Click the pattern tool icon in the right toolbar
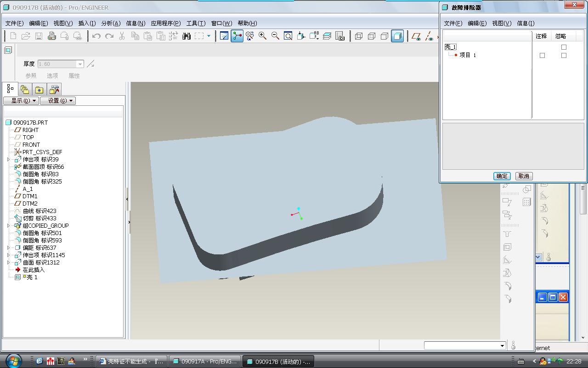The image size is (588, 368). [x=526, y=201]
